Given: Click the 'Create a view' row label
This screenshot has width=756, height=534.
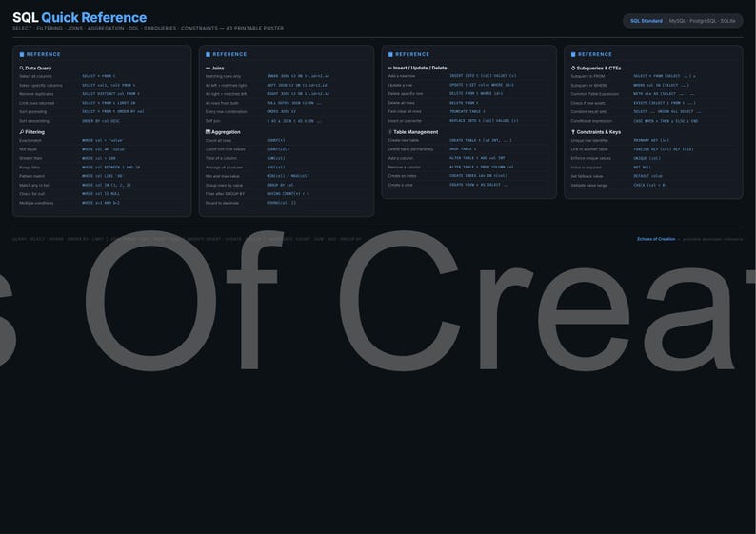Looking at the screenshot, I should pos(401,185).
